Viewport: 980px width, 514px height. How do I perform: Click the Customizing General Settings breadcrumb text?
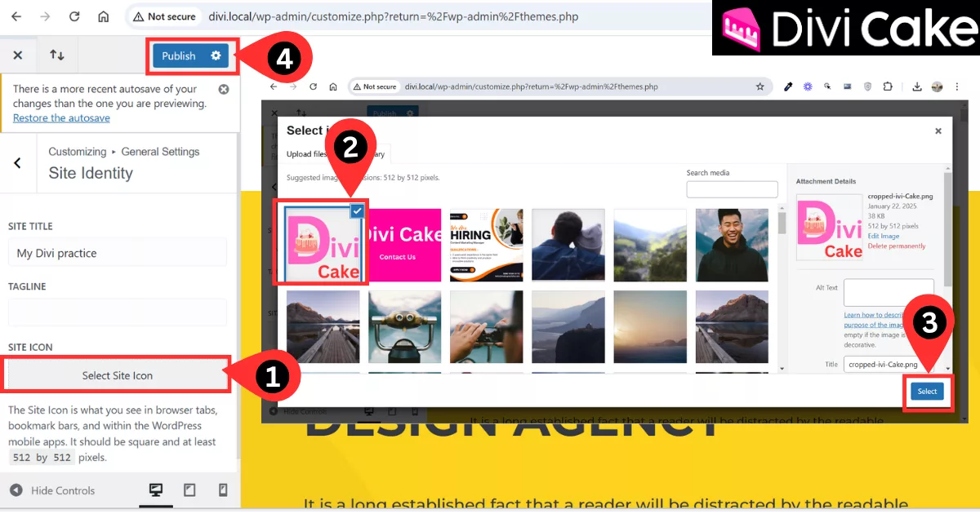pyautogui.click(x=124, y=152)
